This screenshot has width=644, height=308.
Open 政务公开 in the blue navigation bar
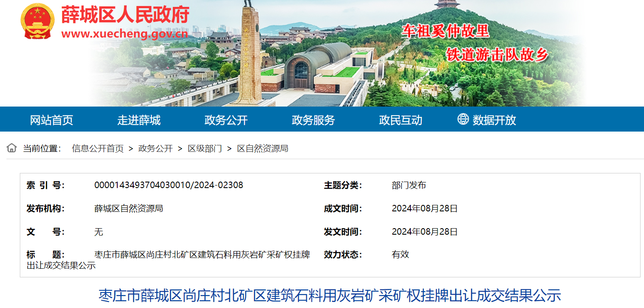point(226,120)
